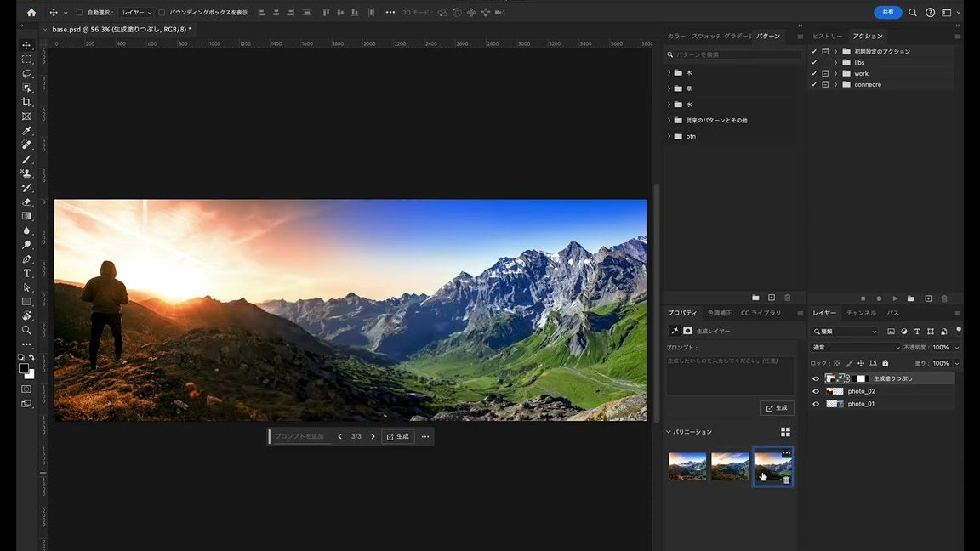Select the History Brush tool
Viewport: 980px width, 551px height.
click(26, 187)
